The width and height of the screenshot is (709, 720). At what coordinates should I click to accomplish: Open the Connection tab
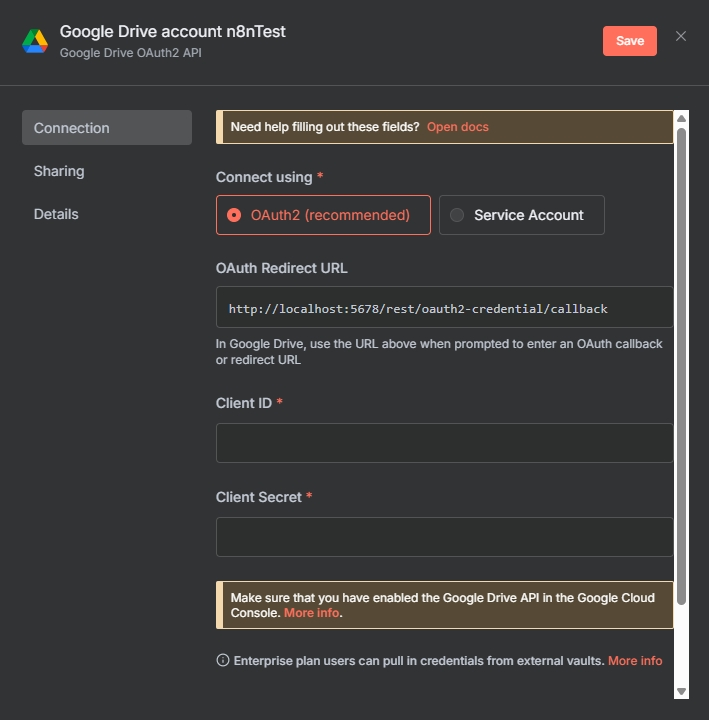[x=107, y=128]
